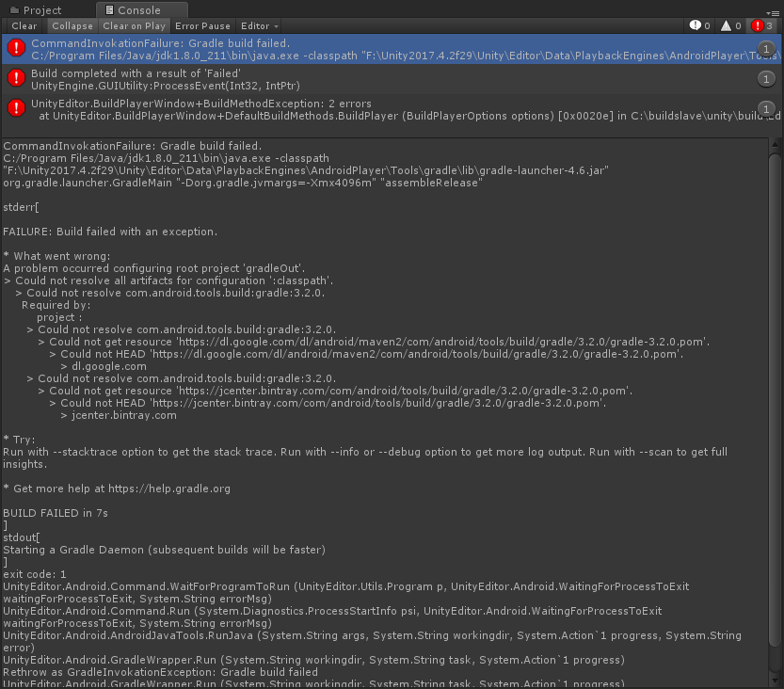Click count badge on Build completed row
This screenshot has height=689, width=784.
pyautogui.click(x=766, y=78)
